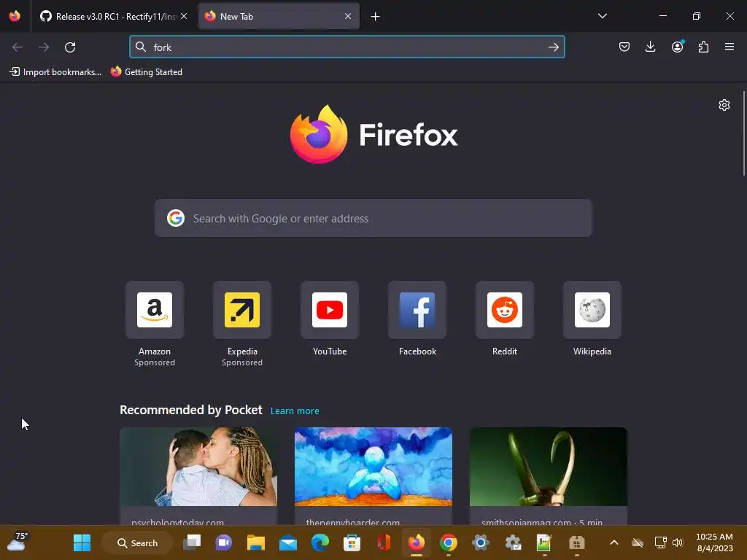Open the Firefox account menu
This screenshot has height=560, width=747.
677,47
